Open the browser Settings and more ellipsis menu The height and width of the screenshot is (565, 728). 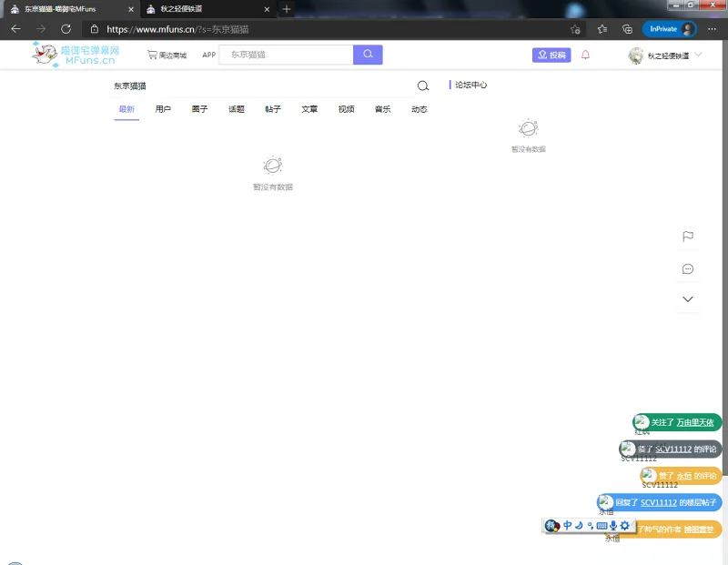712,29
